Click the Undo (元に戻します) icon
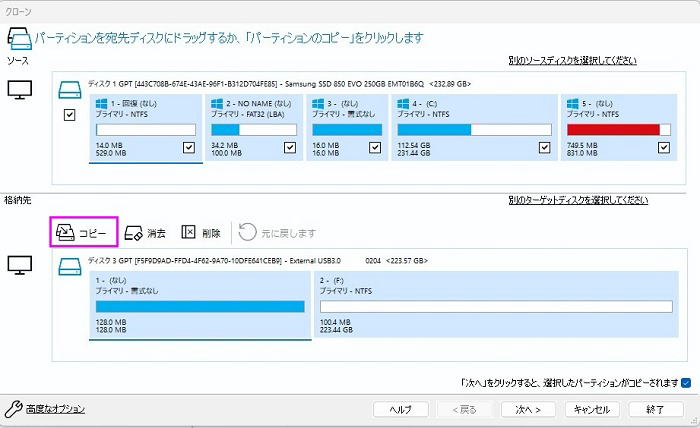This screenshot has height=428, width=700. point(247,232)
